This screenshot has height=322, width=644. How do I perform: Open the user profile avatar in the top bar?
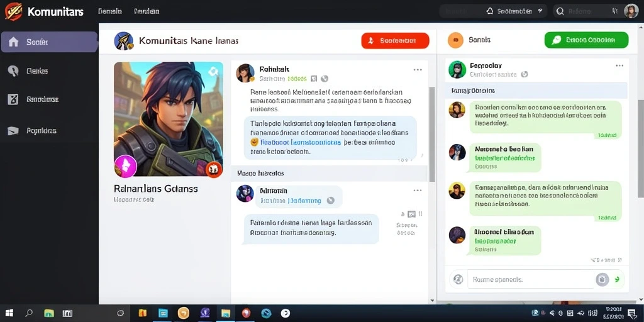pyautogui.click(x=631, y=11)
